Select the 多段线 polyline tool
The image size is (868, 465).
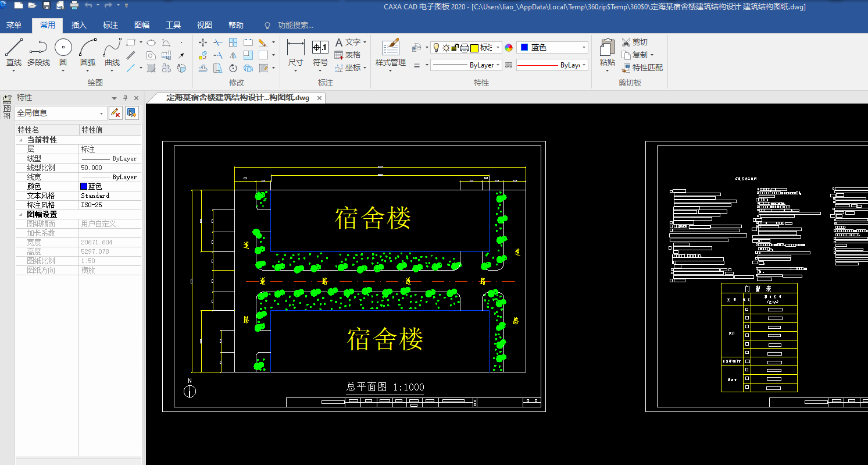click(x=38, y=54)
